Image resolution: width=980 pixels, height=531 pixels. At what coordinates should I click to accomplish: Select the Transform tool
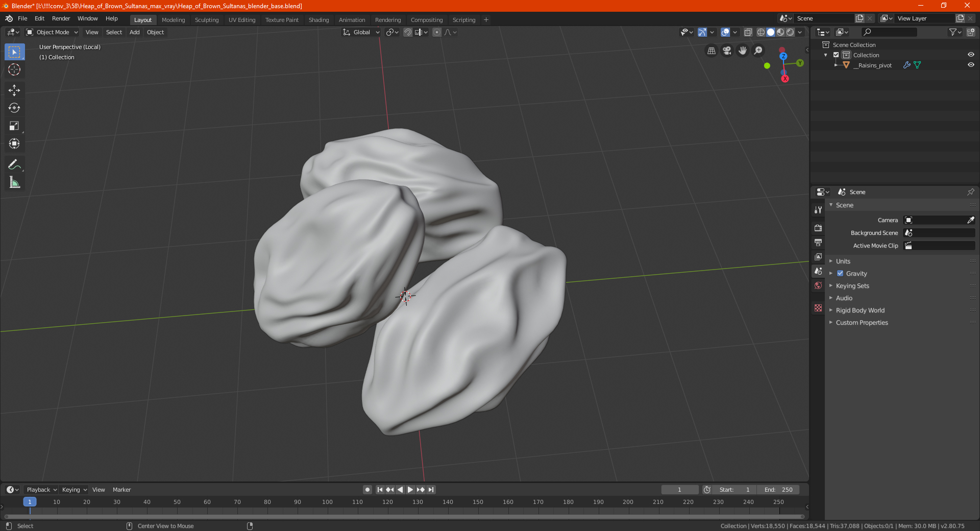click(x=14, y=144)
